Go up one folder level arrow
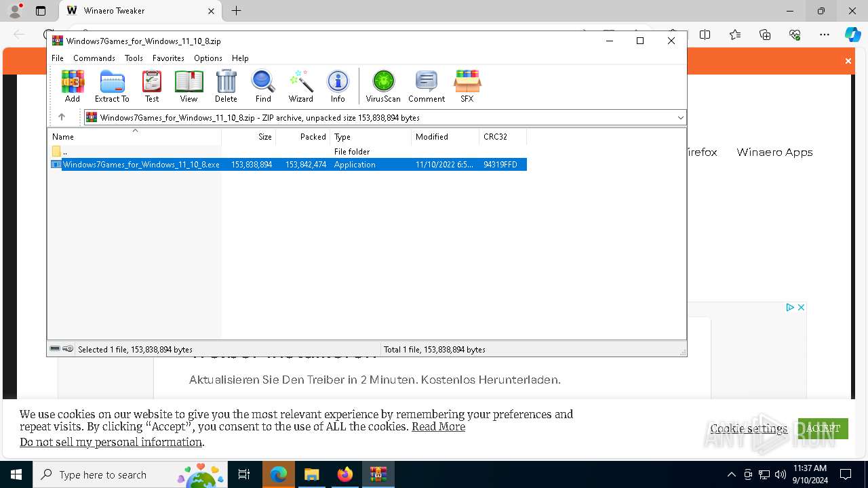 [x=62, y=117]
